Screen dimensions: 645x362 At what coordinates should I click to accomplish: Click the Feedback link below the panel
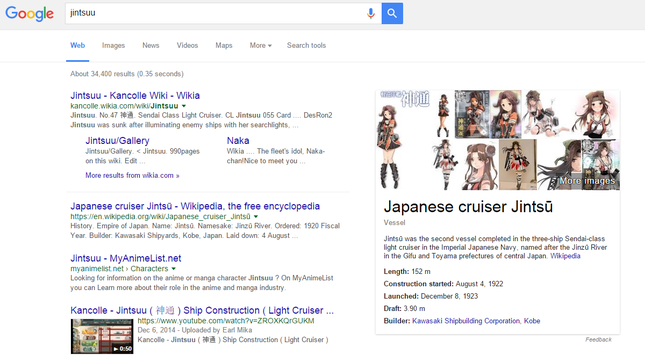599,340
